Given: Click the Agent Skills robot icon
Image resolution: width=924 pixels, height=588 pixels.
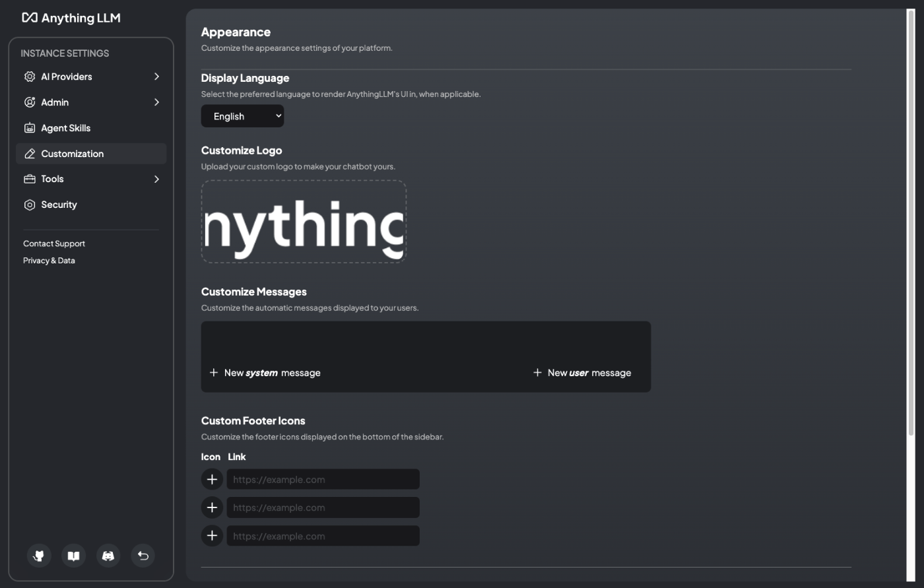Looking at the screenshot, I should pos(30,128).
